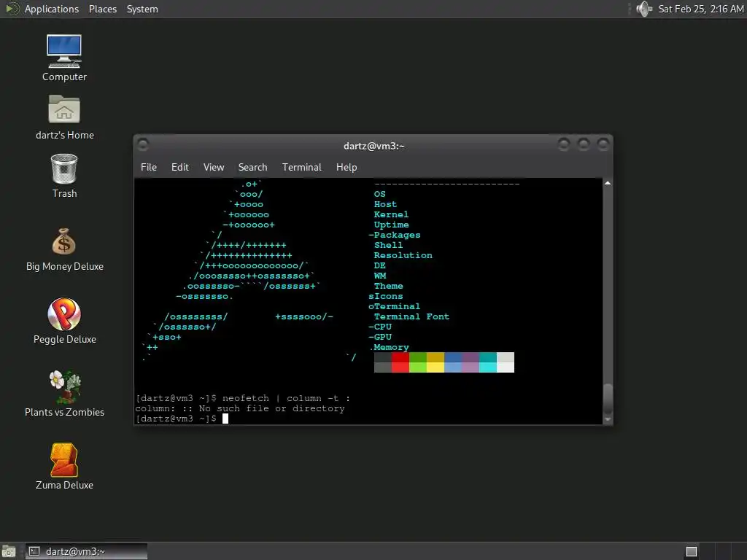This screenshot has width=747, height=560.
Task: Open the Help menu in terminal
Action: [347, 167]
